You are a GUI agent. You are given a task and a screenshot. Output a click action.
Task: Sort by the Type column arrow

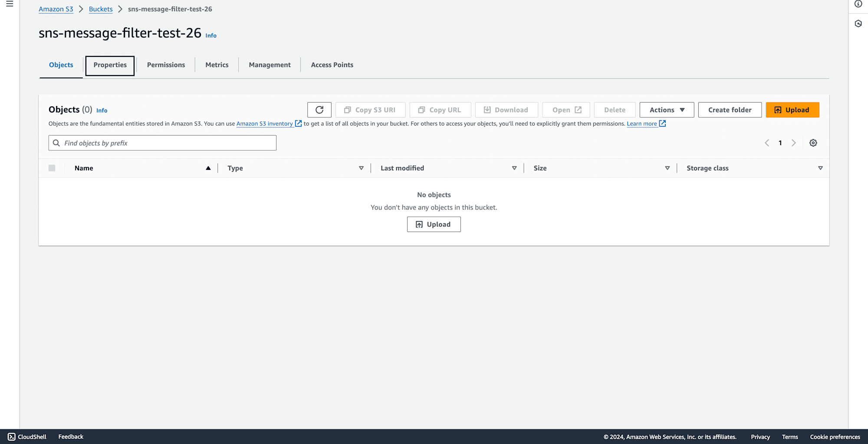pyautogui.click(x=361, y=168)
